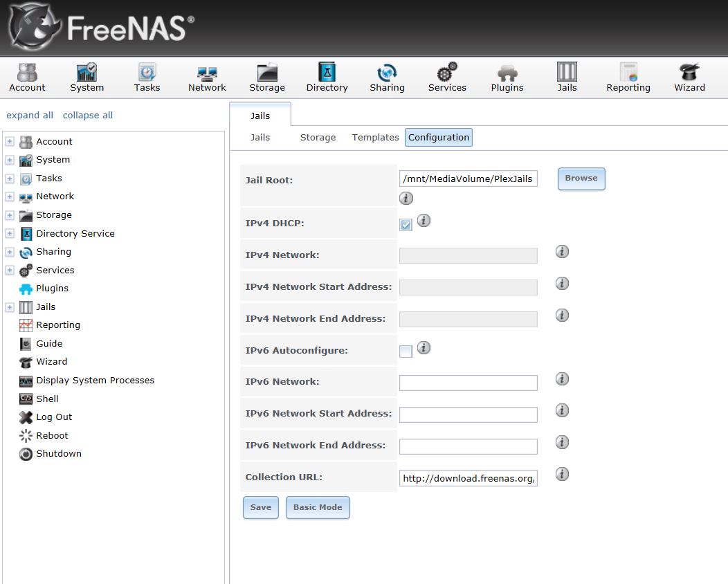Show info for IPv6 Network End Address

562,442
